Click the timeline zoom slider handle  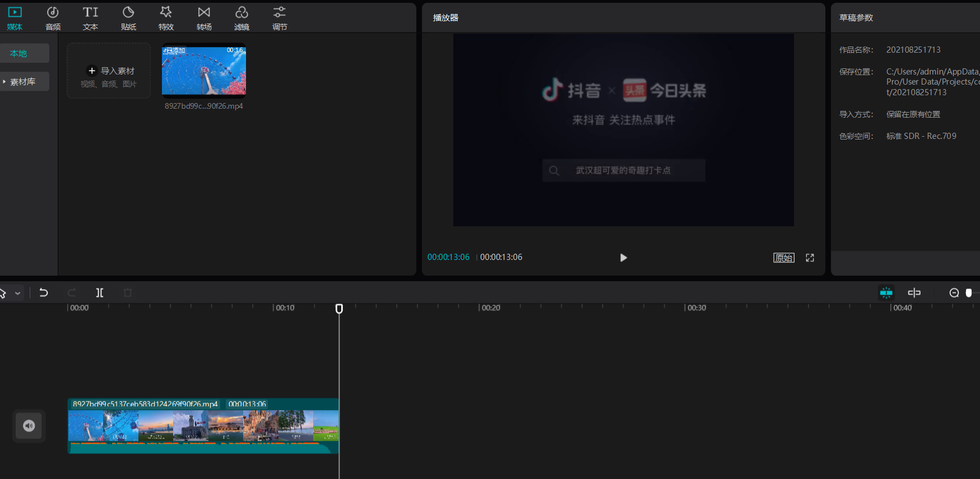pos(969,292)
